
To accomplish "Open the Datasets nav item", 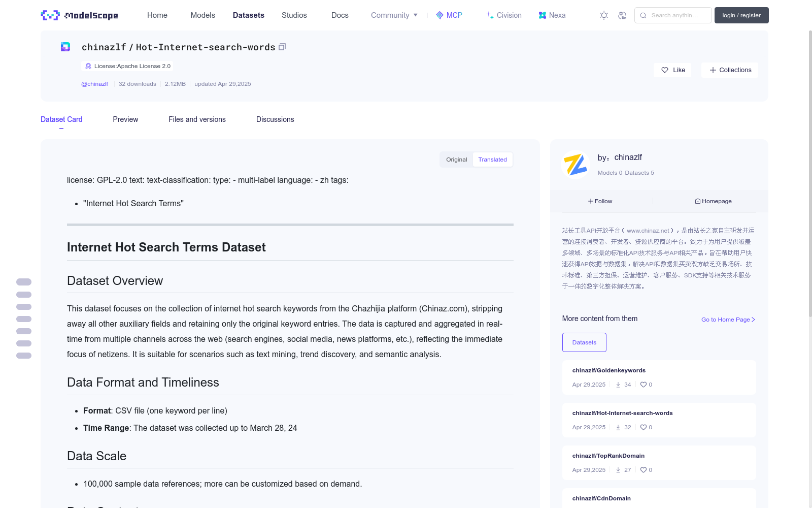I will pos(249,15).
